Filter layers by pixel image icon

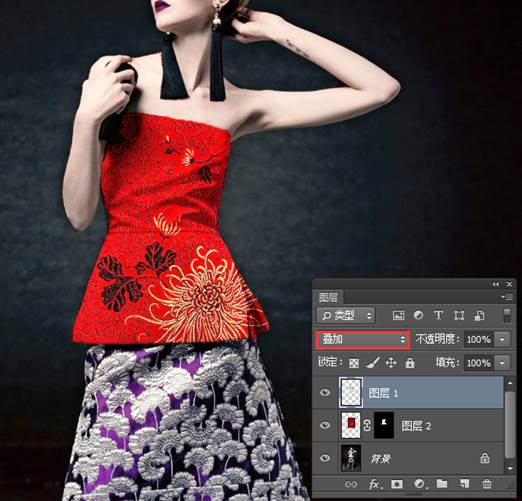398,315
